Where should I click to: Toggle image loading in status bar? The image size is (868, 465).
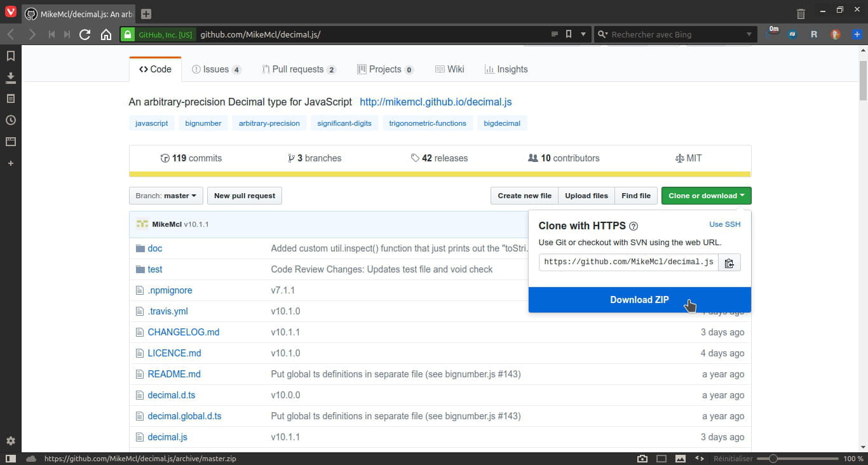[681, 459]
